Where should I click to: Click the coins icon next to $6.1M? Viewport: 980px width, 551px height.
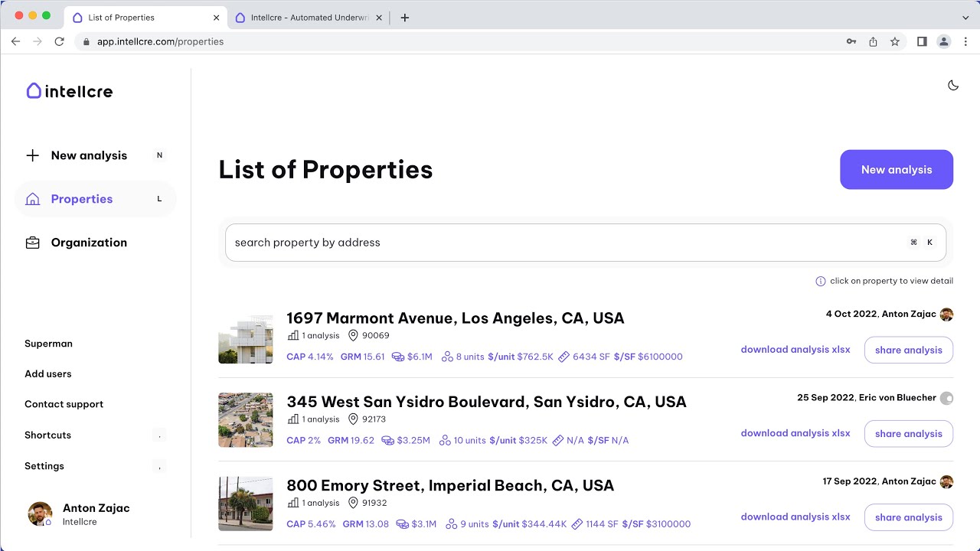point(398,357)
